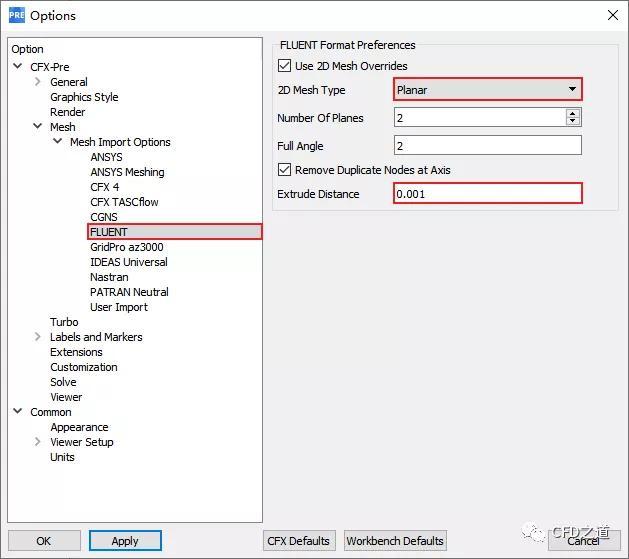The height and width of the screenshot is (559, 629).
Task: Toggle Use 2D Mesh Overrides checkbox
Action: coord(284,65)
